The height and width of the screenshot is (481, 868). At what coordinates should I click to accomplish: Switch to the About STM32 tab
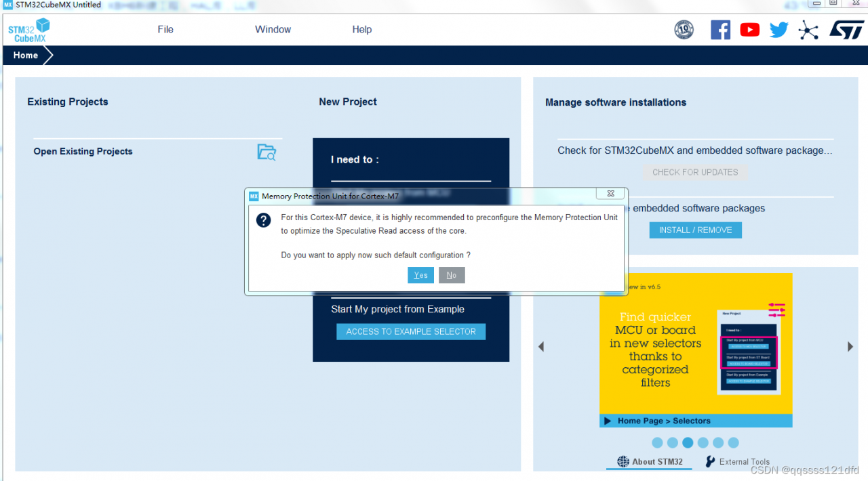tap(650, 461)
